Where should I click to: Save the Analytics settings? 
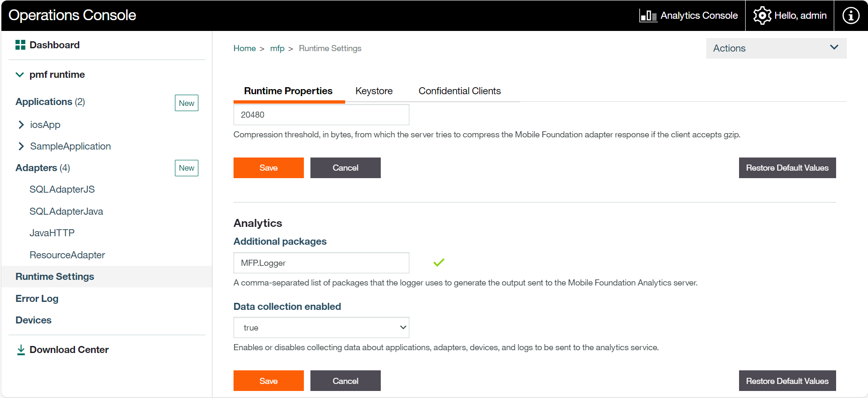[268, 381]
